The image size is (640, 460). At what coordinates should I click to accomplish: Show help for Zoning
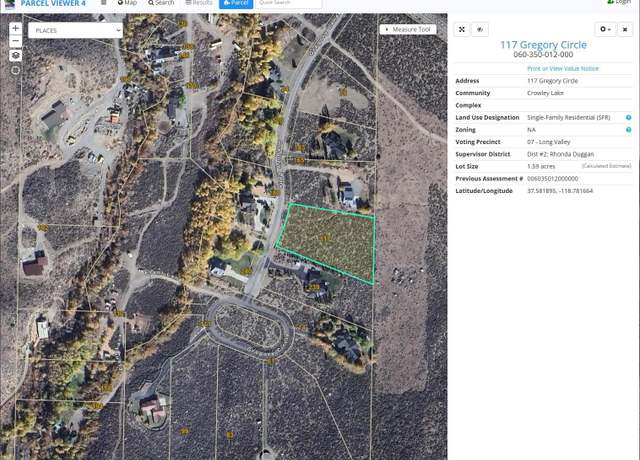point(629,130)
